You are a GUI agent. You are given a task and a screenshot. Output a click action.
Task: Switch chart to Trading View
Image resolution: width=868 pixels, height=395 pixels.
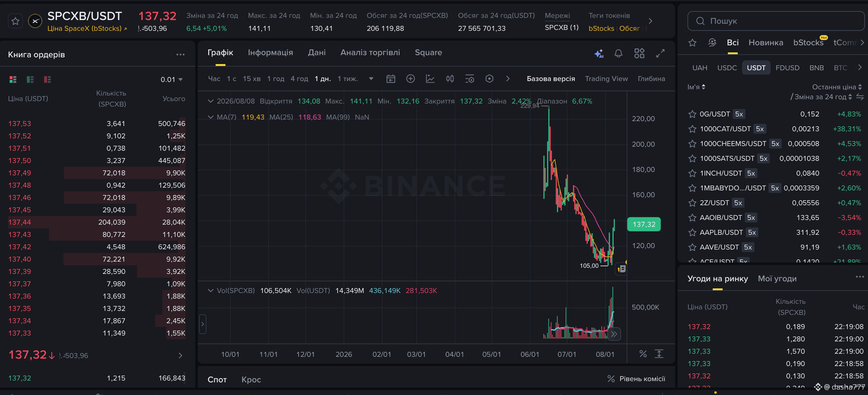point(606,79)
